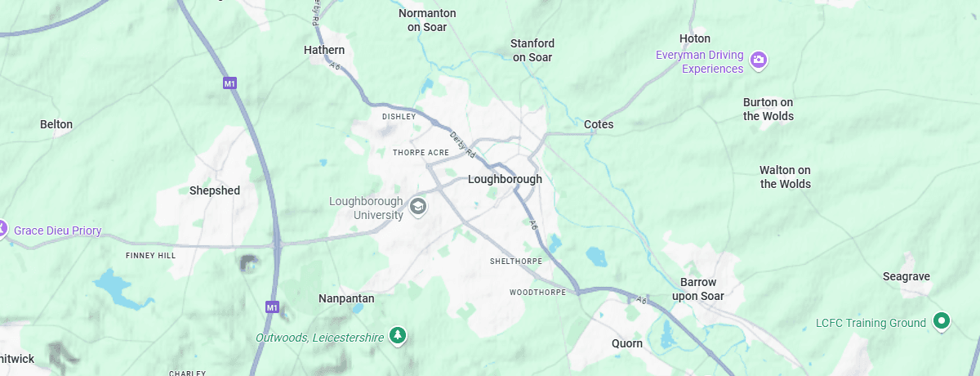Click the Quorn village label
980x376 pixels.
click(627, 343)
